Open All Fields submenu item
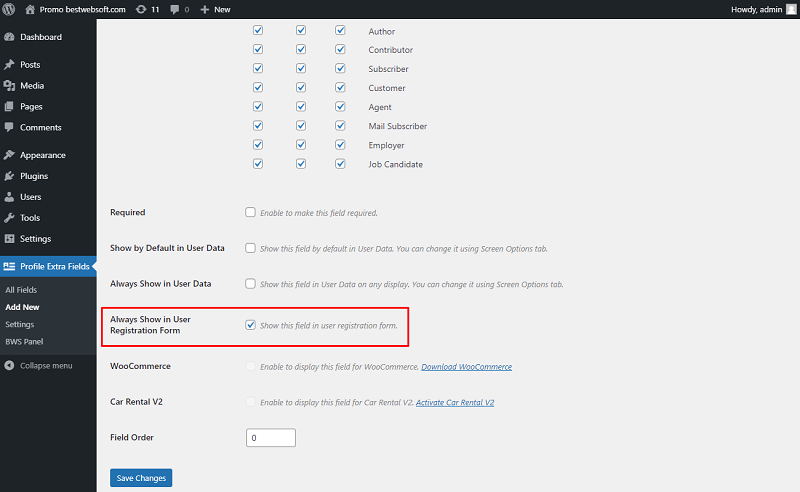The height and width of the screenshot is (492, 800). coord(21,289)
